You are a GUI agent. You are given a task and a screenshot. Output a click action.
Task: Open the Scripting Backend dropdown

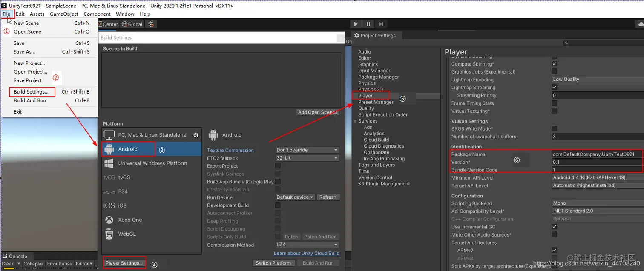pos(598,203)
